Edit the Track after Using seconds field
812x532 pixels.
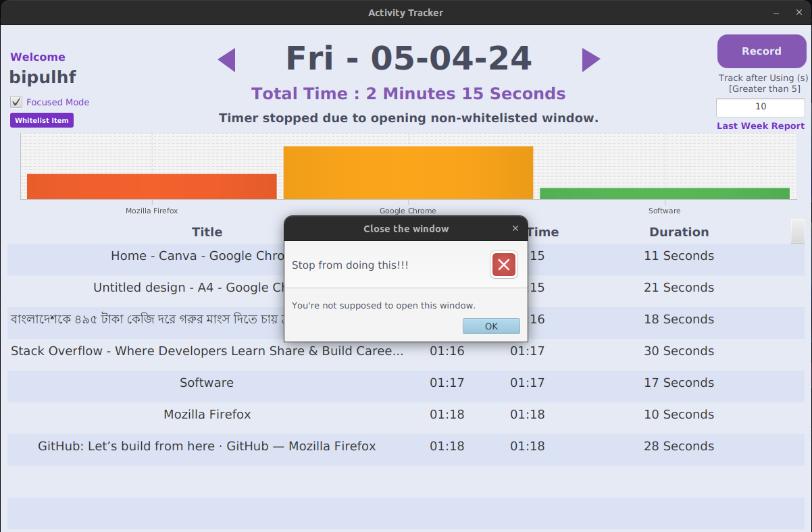pos(761,107)
